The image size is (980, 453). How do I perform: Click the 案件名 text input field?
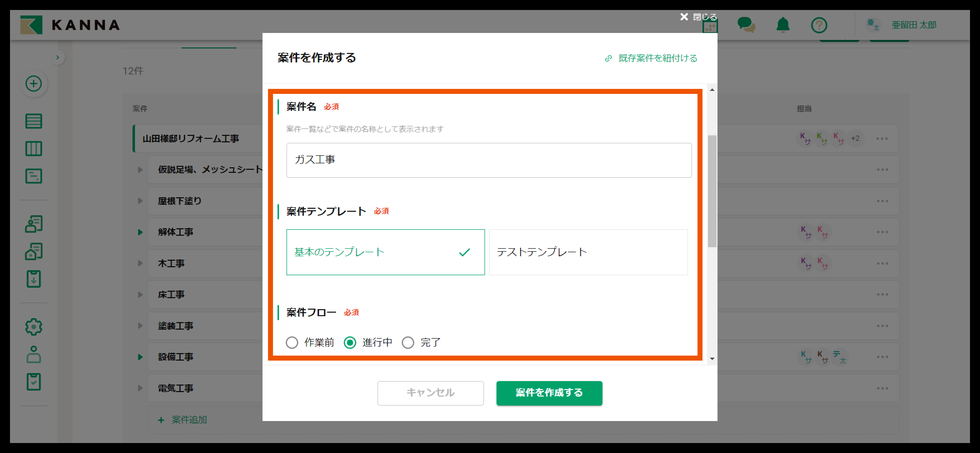488,160
